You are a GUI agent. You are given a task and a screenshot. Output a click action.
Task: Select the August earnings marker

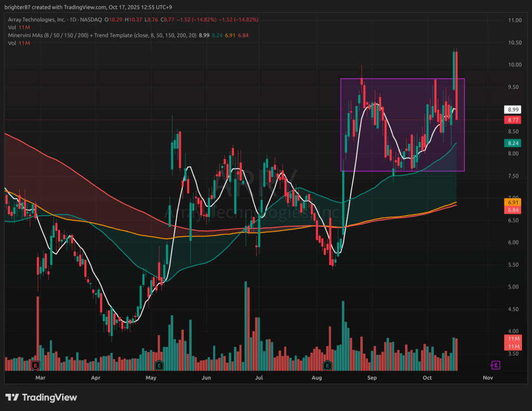pyautogui.click(x=327, y=365)
